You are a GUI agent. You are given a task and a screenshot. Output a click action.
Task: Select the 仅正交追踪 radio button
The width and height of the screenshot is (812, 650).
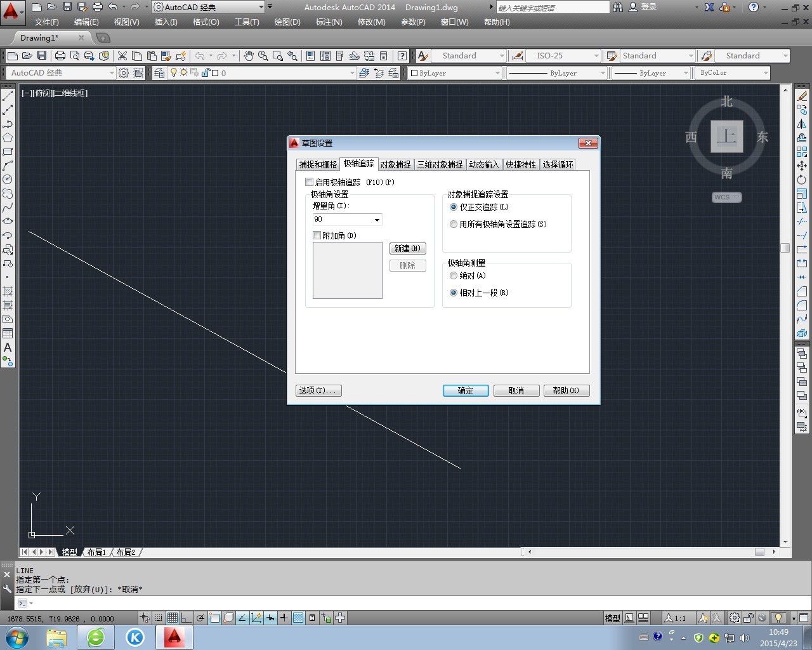454,207
